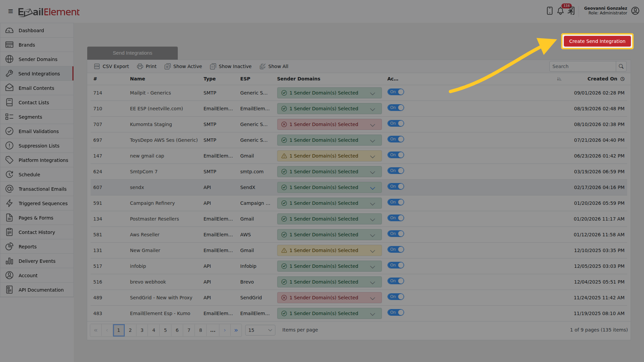Toggle the sendx active switch

click(396, 186)
